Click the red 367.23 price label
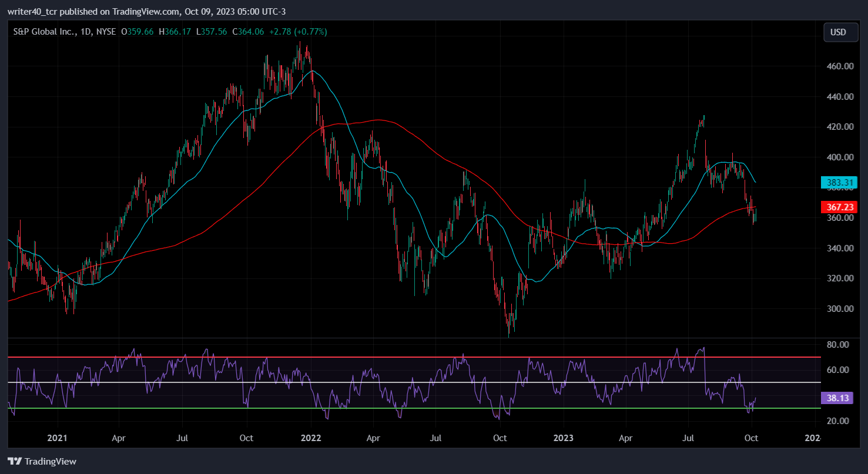Screen dimensions: 868x474 [x=840, y=207]
